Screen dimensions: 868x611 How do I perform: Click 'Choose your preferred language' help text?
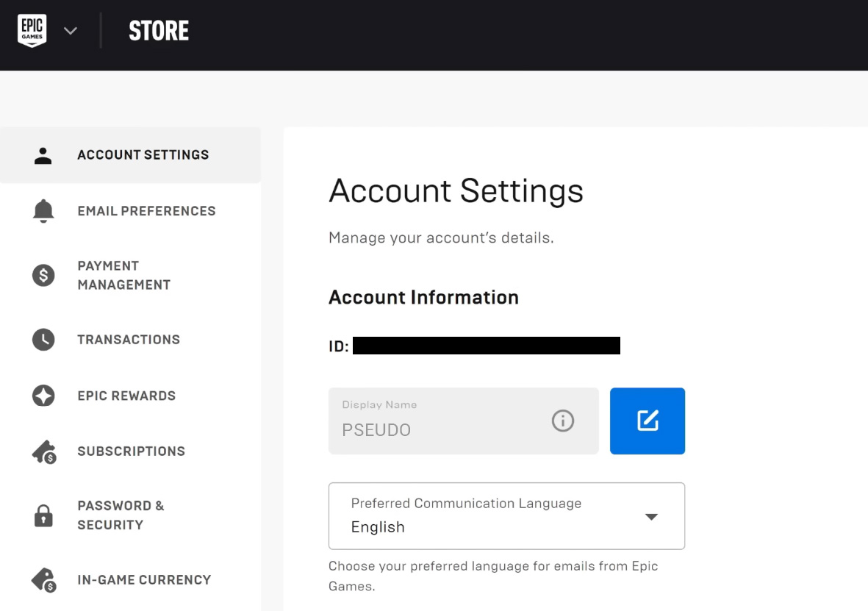(493, 576)
